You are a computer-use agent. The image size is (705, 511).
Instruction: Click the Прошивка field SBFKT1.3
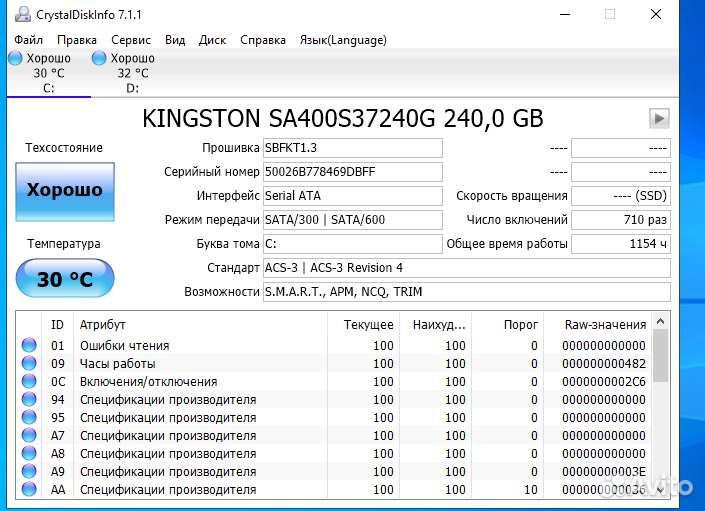tap(352, 148)
